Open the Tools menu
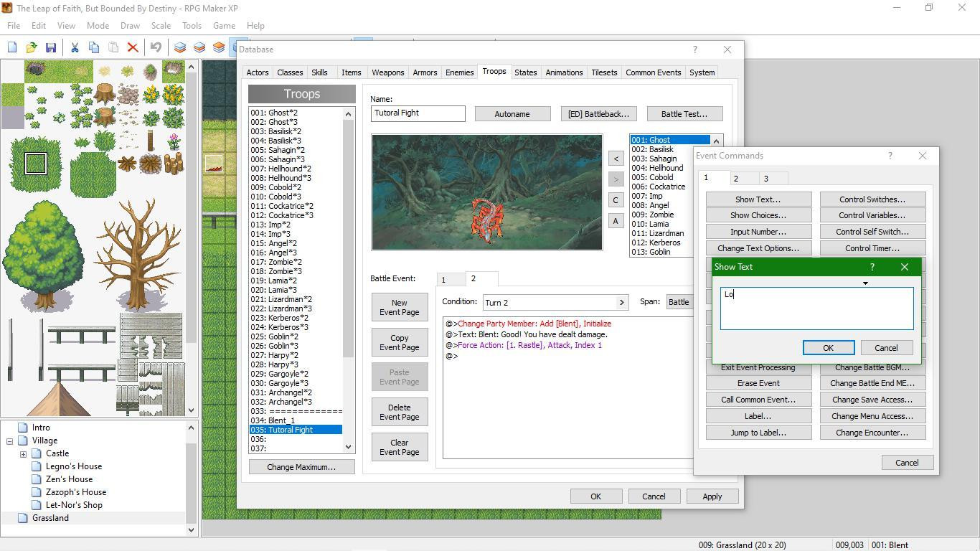This screenshot has width=980, height=551. [192, 25]
